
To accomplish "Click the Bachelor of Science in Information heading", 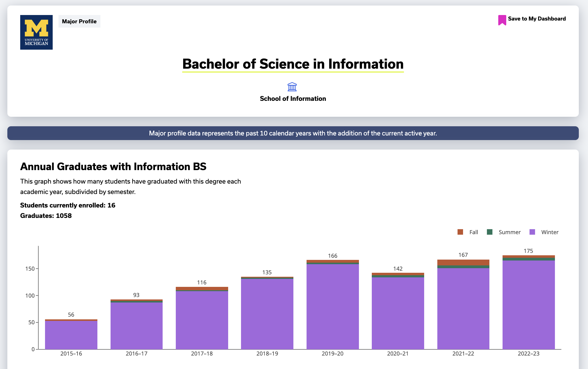I will pos(293,64).
